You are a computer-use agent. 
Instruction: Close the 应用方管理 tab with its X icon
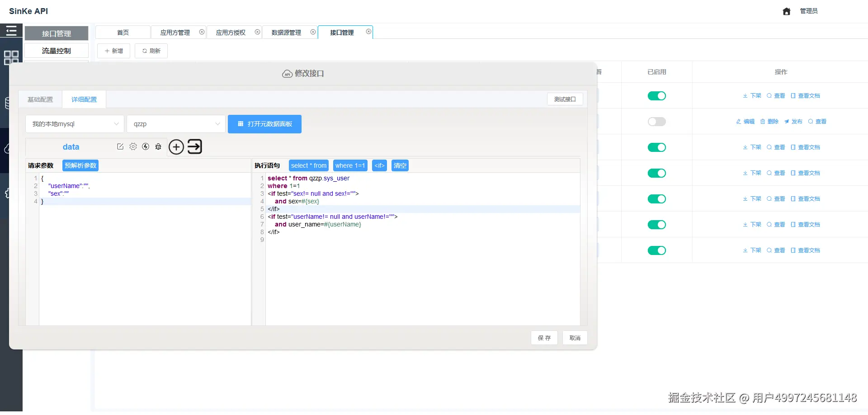coord(202,32)
